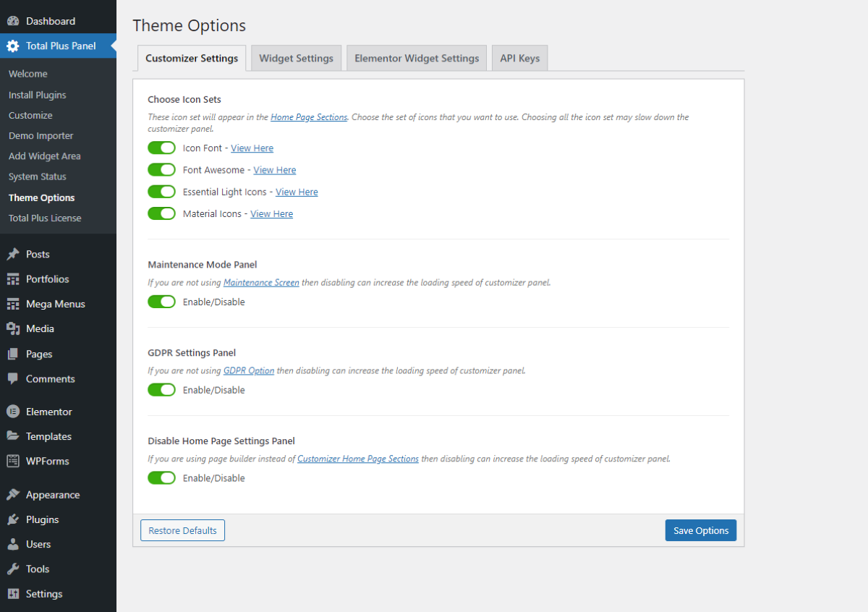The width and height of the screenshot is (868, 612).
Task: Click the Restore Defaults button
Action: (183, 530)
